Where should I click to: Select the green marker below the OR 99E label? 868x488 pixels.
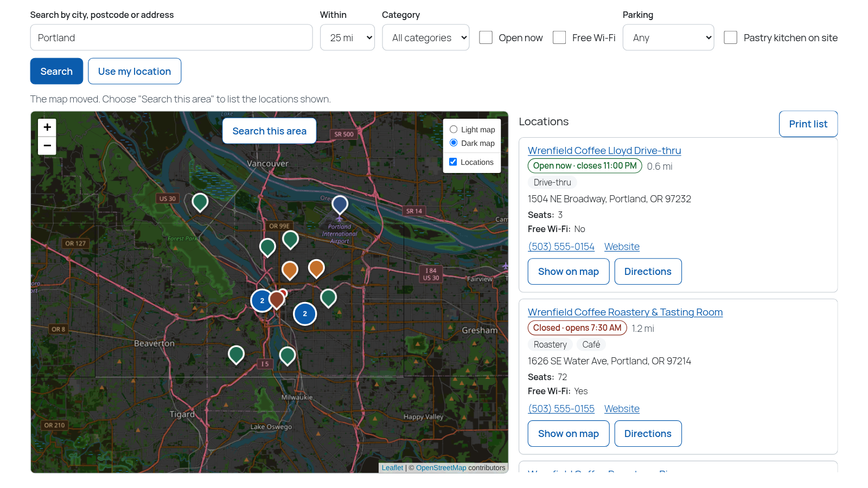[x=291, y=240]
